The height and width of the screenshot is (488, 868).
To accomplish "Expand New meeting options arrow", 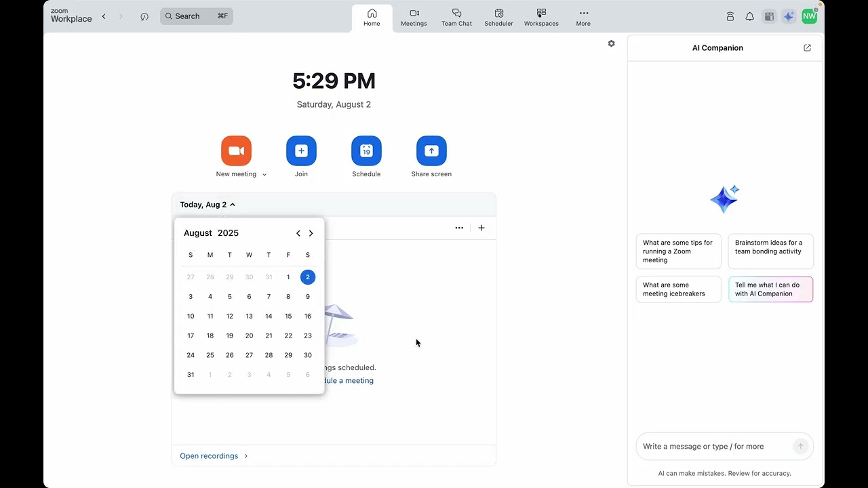I will 264,175.
